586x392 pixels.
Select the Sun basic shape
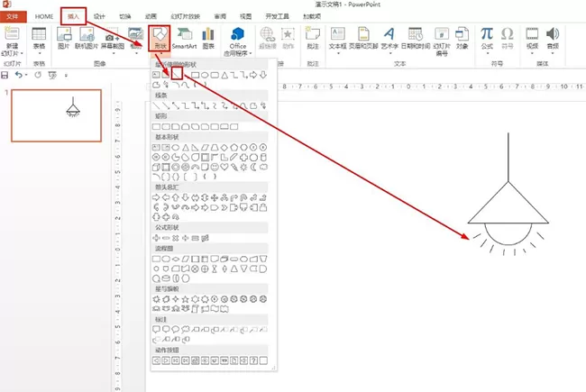tap(243, 167)
